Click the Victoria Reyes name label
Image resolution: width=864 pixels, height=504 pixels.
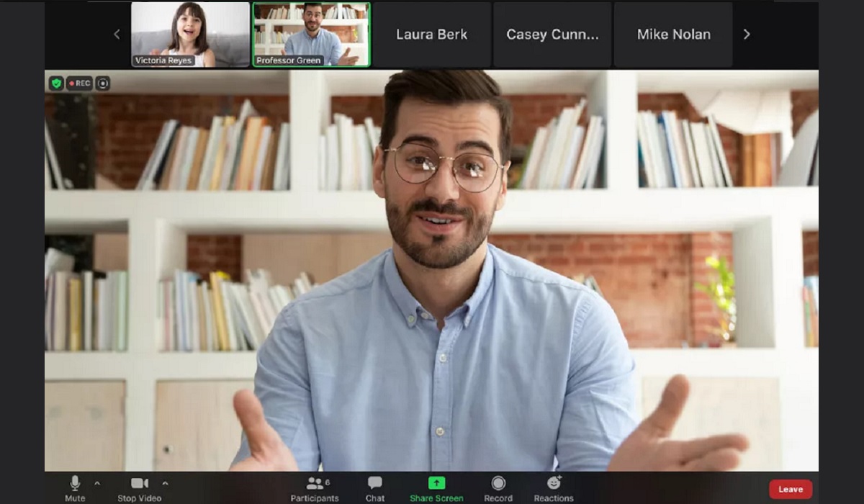tap(163, 60)
